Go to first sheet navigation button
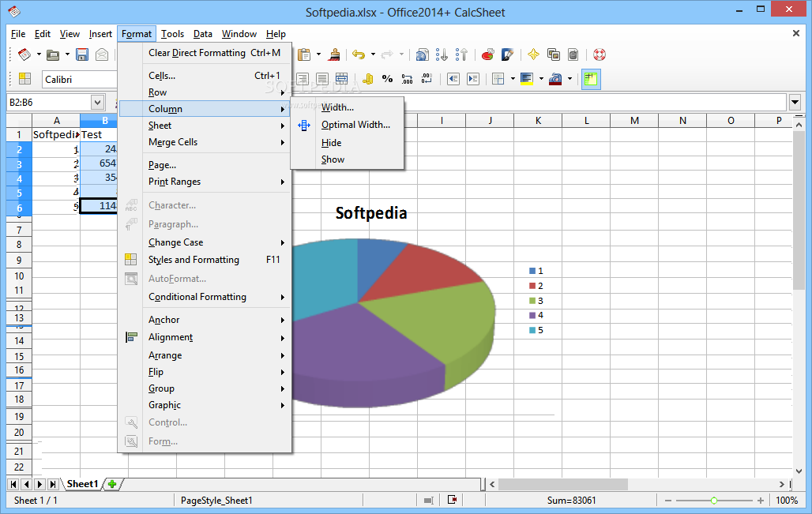 tap(13, 484)
